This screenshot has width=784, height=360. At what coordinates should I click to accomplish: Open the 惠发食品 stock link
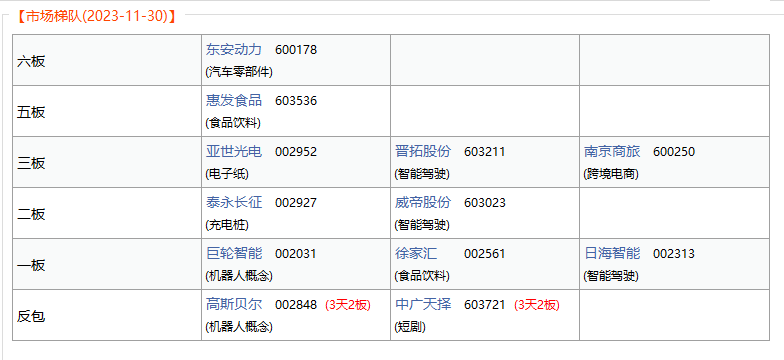(234, 100)
